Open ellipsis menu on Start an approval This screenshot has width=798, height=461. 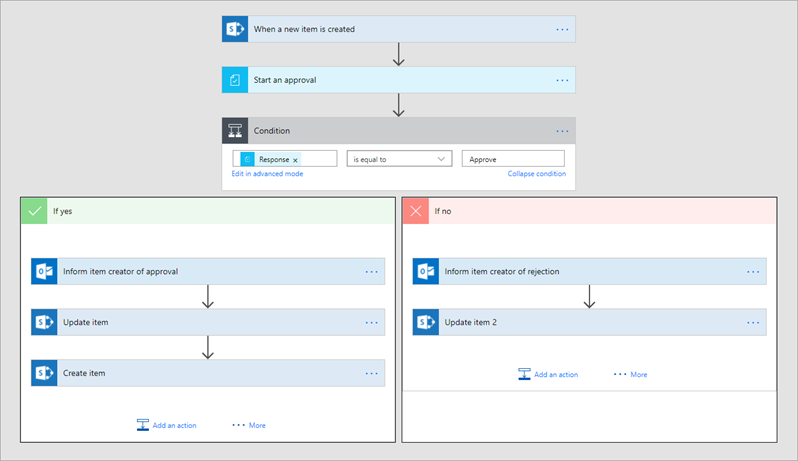(x=562, y=80)
